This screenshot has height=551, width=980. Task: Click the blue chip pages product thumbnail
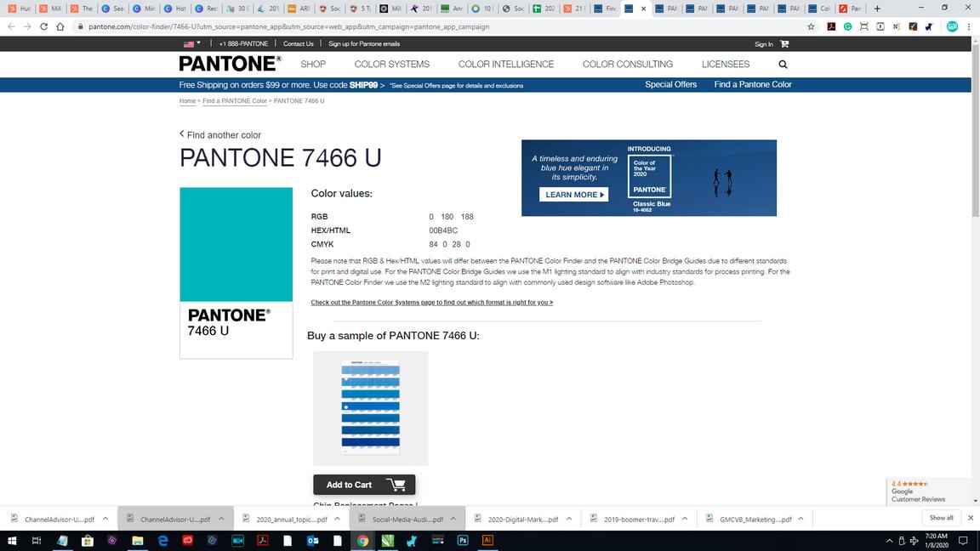click(x=371, y=408)
